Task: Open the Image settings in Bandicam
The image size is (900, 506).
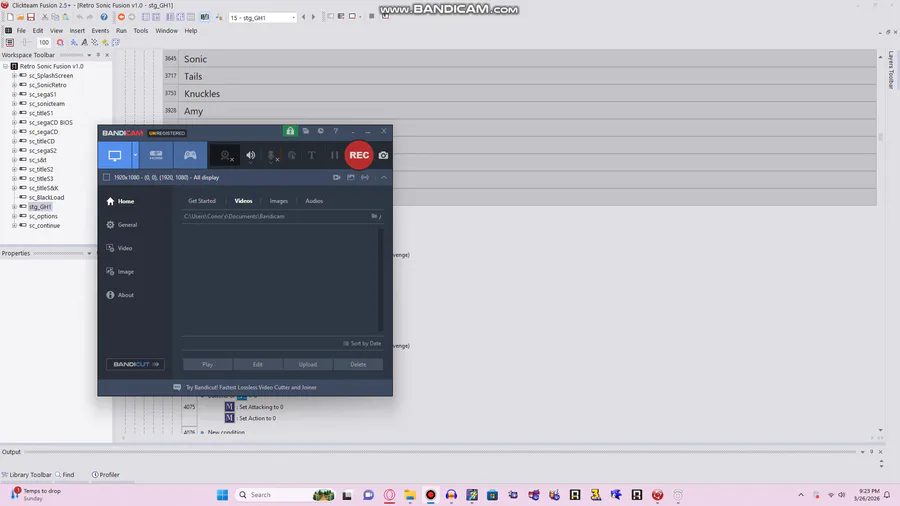Action: click(x=120, y=272)
